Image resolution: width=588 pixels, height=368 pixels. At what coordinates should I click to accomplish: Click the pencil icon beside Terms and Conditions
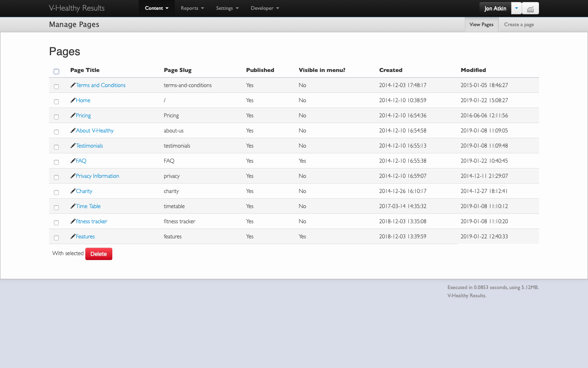tap(73, 85)
